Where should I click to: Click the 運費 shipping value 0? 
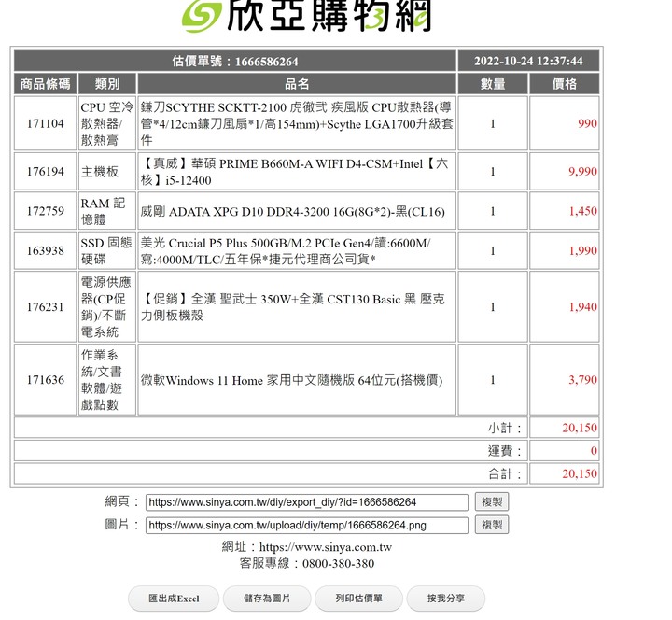click(594, 451)
